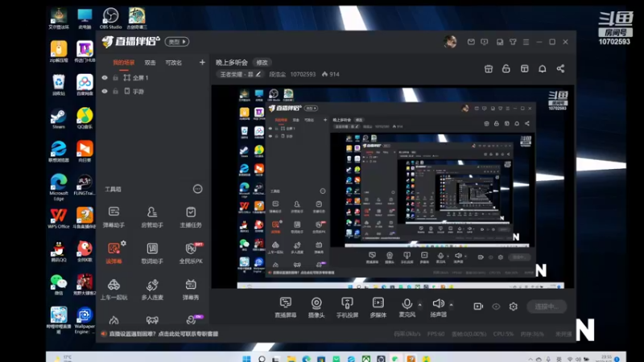Open the layout icon beside the bell

[525, 68]
